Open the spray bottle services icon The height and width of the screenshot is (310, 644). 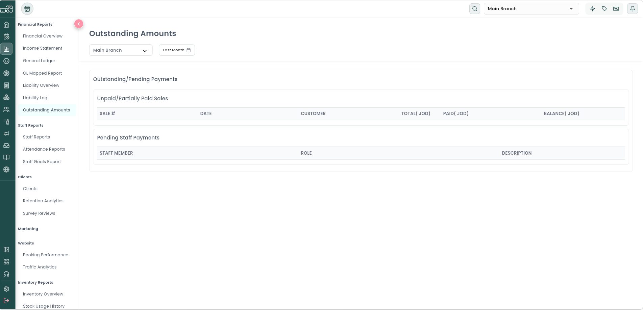6,122
